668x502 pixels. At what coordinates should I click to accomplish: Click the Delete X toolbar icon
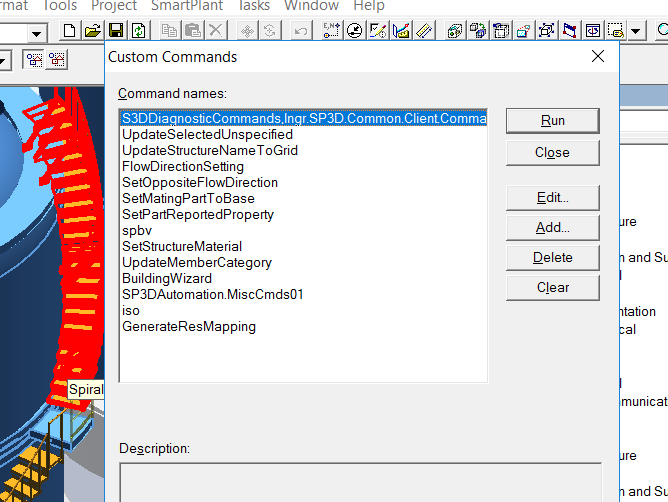[216, 31]
